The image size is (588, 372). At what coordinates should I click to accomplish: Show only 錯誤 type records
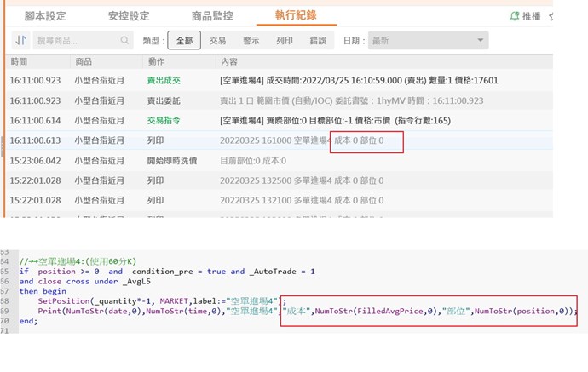coord(318,40)
